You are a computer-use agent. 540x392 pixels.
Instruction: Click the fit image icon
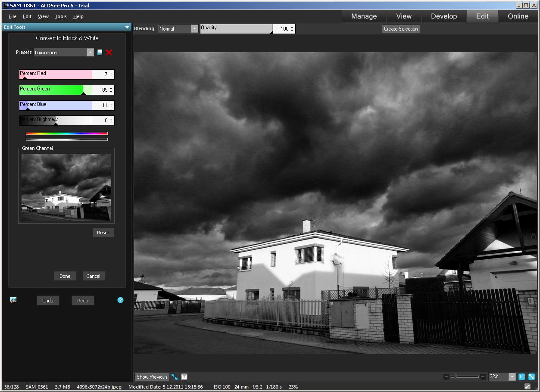(x=531, y=376)
